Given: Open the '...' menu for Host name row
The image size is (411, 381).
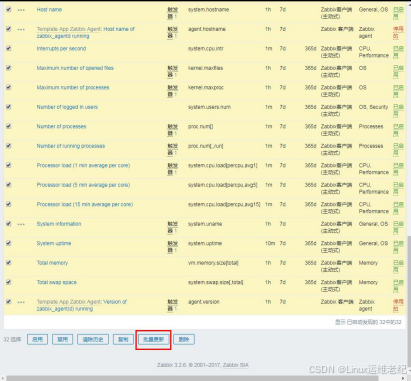Looking at the screenshot, I should 21,10.
